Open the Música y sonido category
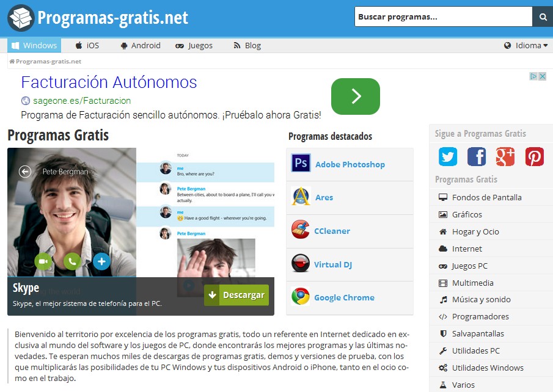 coord(482,300)
